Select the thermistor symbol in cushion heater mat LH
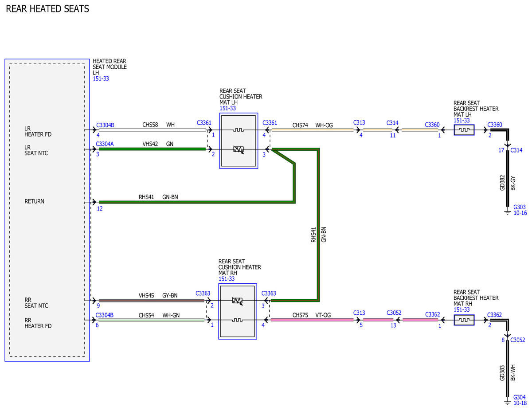This screenshot has width=532, height=411. (238, 150)
